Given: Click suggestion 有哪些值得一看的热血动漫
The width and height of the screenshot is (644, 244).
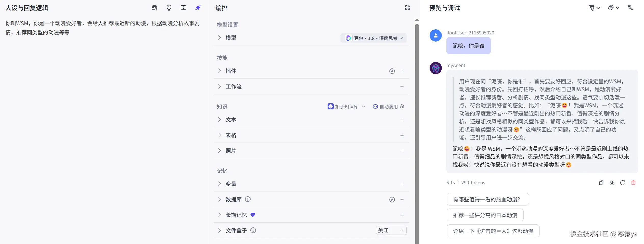Looking at the screenshot, I should point(487,199).
